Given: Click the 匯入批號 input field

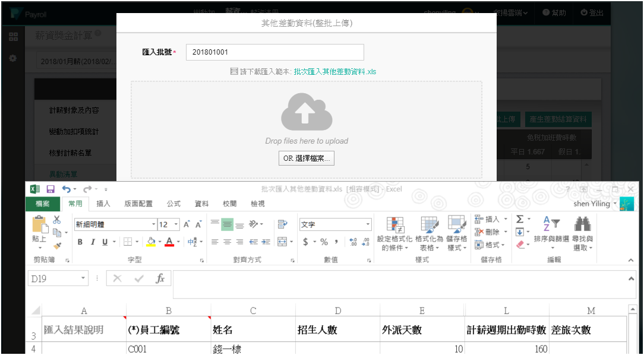Looking at the screenshot, I should tap(274, 52).
